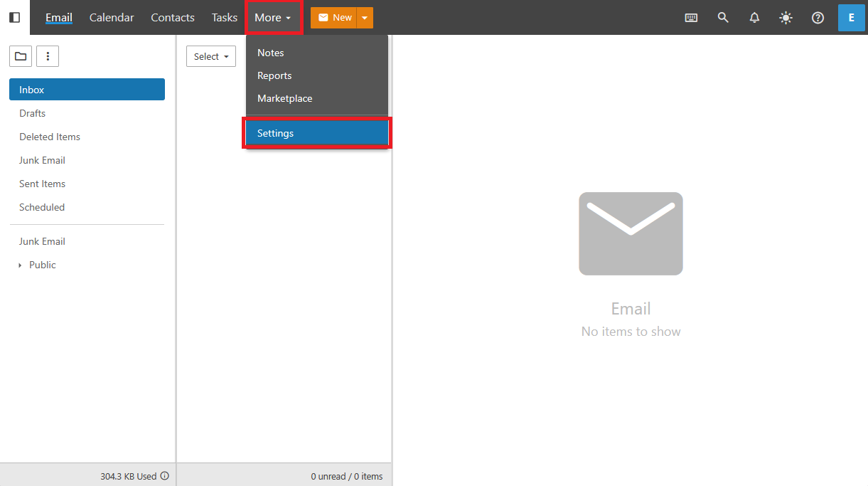Image resolution: width=868 pixels, height=486 pixels.
Task: Click the user avatar E
Action: (851, 18)
